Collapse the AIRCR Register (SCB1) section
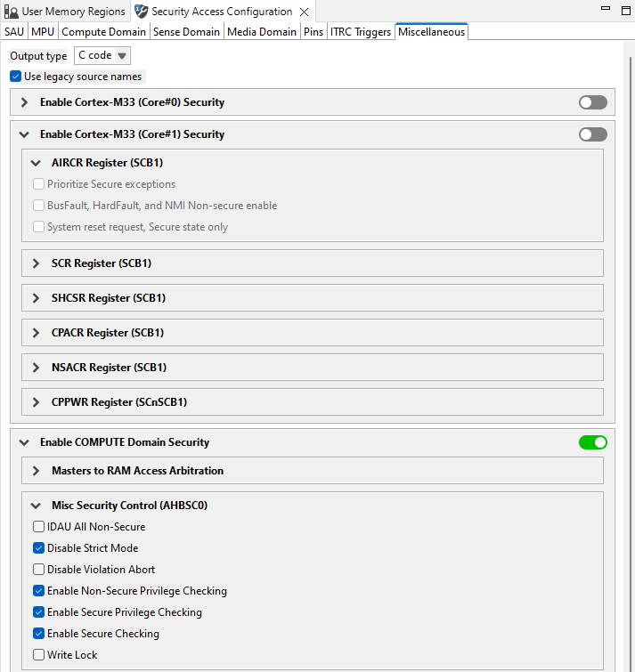The width and height of the screenshot is (635, 672). [x=36, y=163]
